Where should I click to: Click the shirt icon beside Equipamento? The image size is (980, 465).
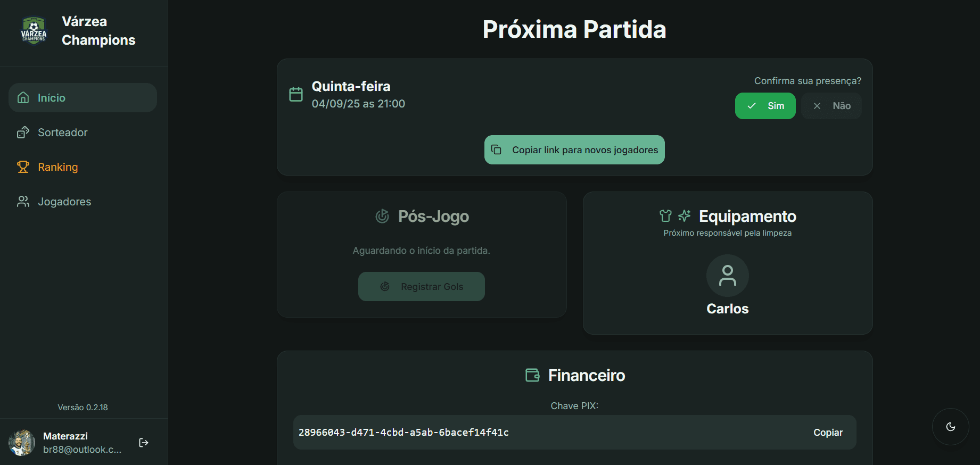click(665, 215)
